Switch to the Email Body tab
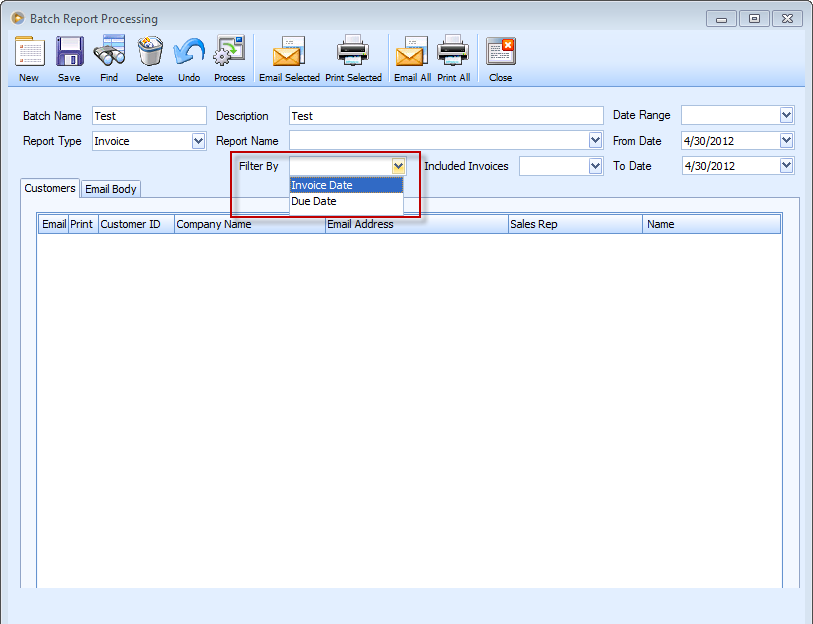813x624 pixels. pyautogui.click(x=111, y=189)
